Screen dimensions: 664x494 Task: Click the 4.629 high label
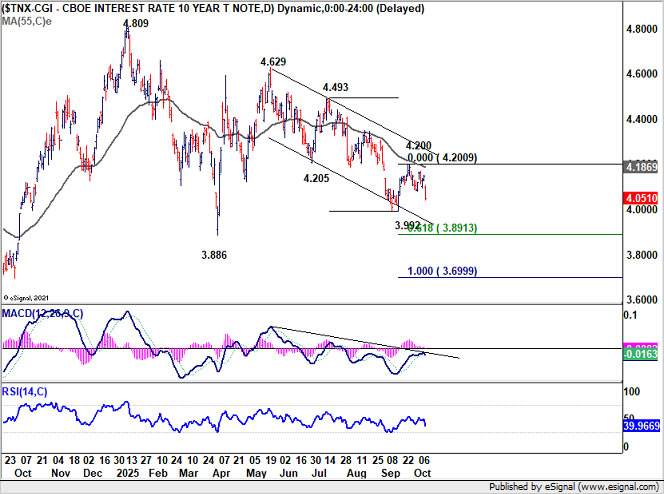point(273,62)
